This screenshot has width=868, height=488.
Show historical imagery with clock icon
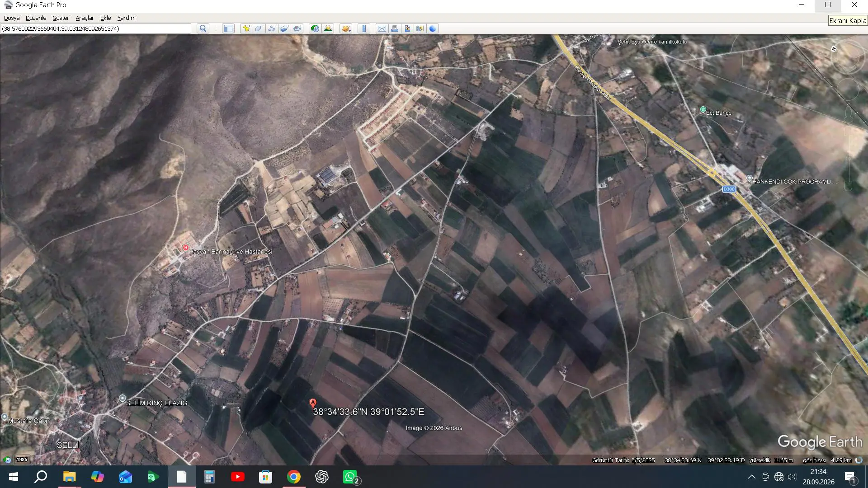coord(315,28)
